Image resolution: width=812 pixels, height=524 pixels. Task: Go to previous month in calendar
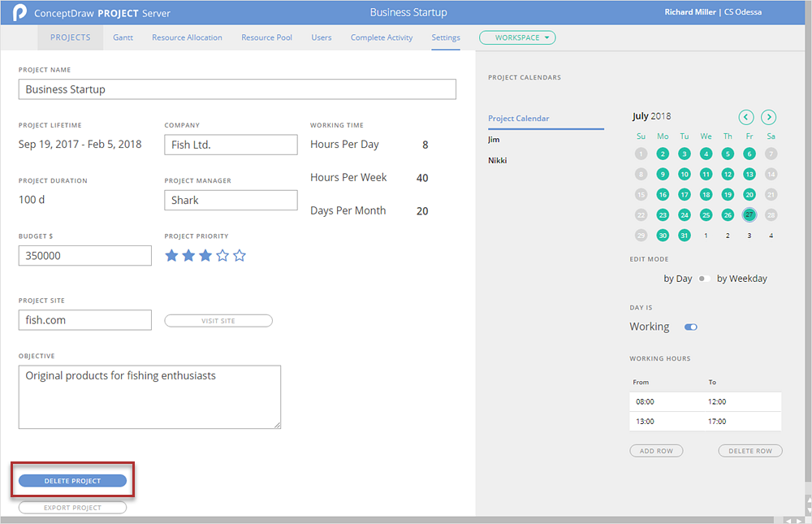click(746, 117)
